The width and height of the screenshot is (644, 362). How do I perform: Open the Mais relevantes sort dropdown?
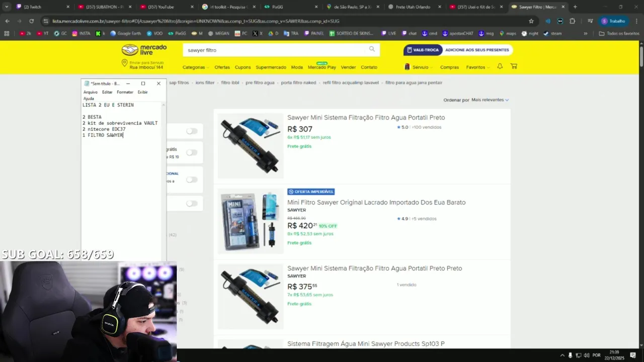click(x=490, y=100)
